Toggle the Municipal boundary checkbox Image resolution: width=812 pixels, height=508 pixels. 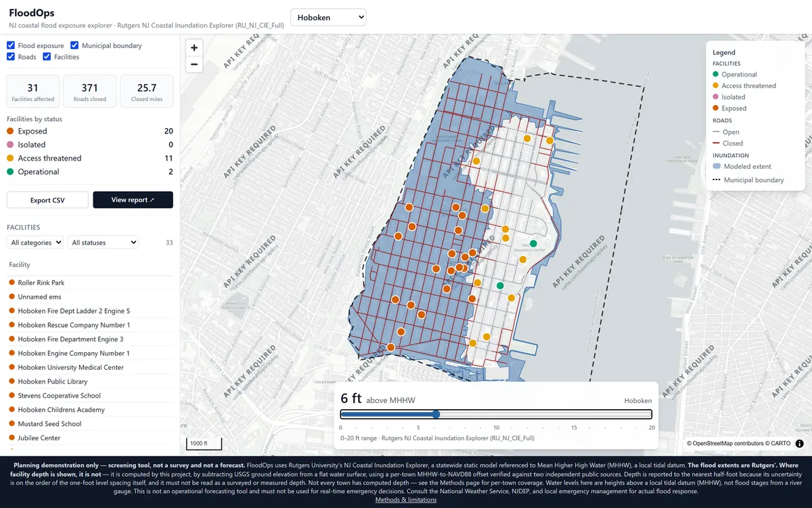74,45
